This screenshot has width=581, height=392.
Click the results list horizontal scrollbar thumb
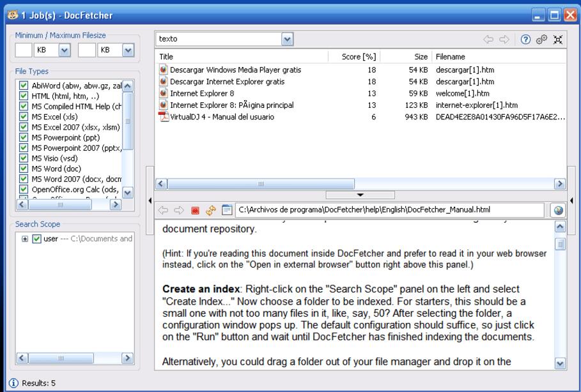point(260,184)
